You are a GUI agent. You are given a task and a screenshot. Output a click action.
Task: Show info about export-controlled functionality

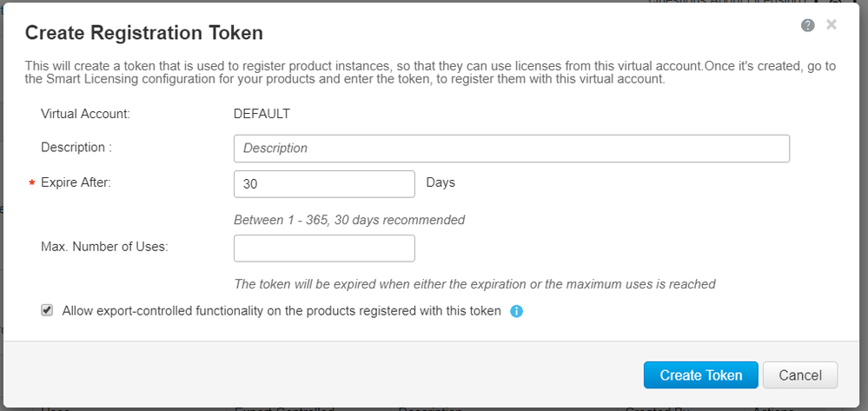pyautogui.click(x=516, y=311)
